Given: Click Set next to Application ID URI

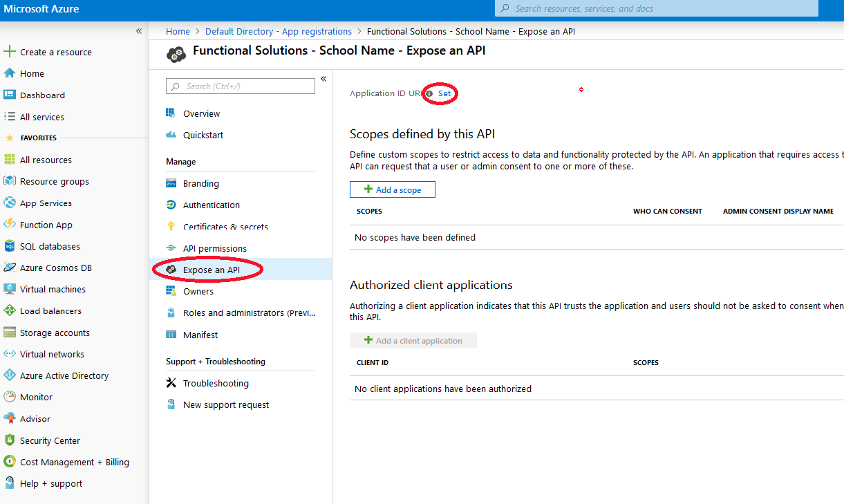Looking at the screenshot, I should pos(444,93).
